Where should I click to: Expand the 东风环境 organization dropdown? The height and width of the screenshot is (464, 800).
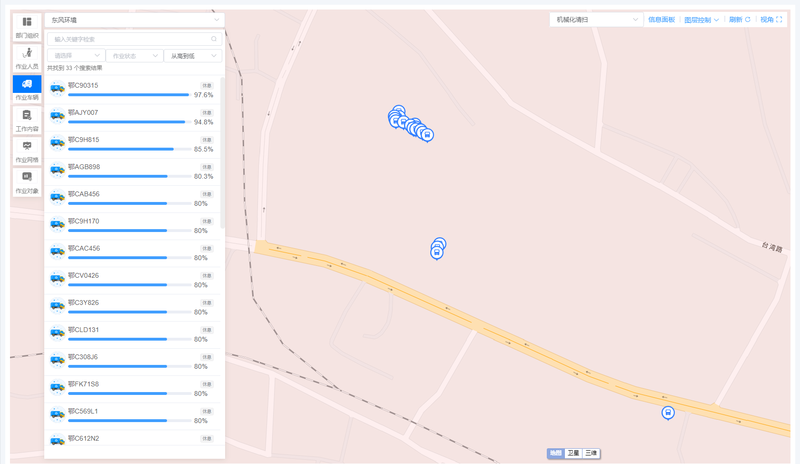(135, 20)
